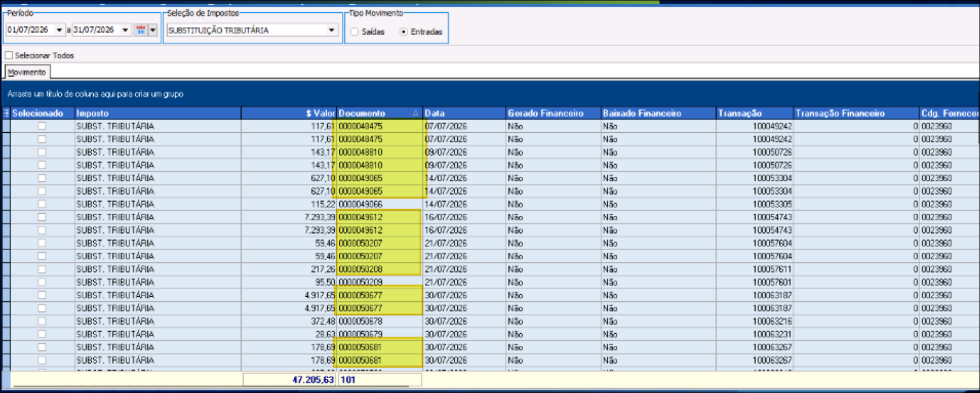Switch to the Movimento tab
This screenshot has height=393, width=980.
click(x=27, y=72)
